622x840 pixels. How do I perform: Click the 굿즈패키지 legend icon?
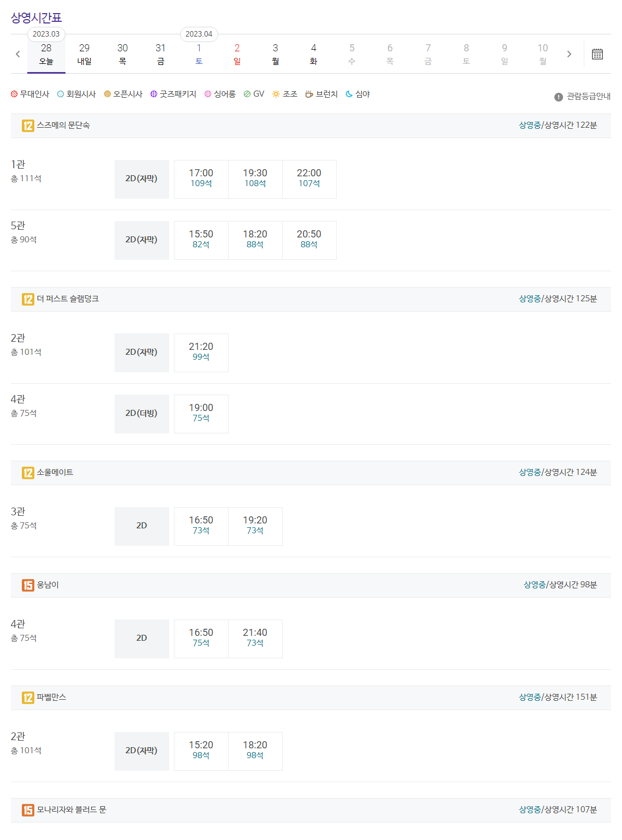click(154, 94)
